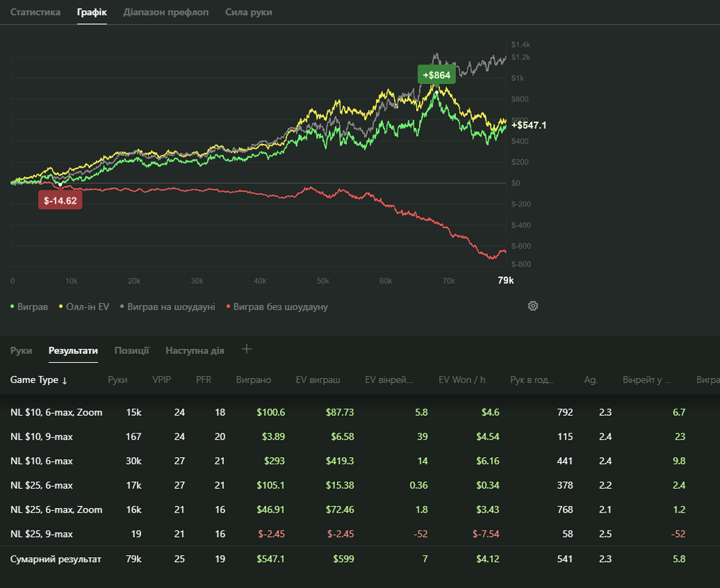Click the Game Type sort arrow
This screenshot has height=588, width=720.
tap(64, 381)
